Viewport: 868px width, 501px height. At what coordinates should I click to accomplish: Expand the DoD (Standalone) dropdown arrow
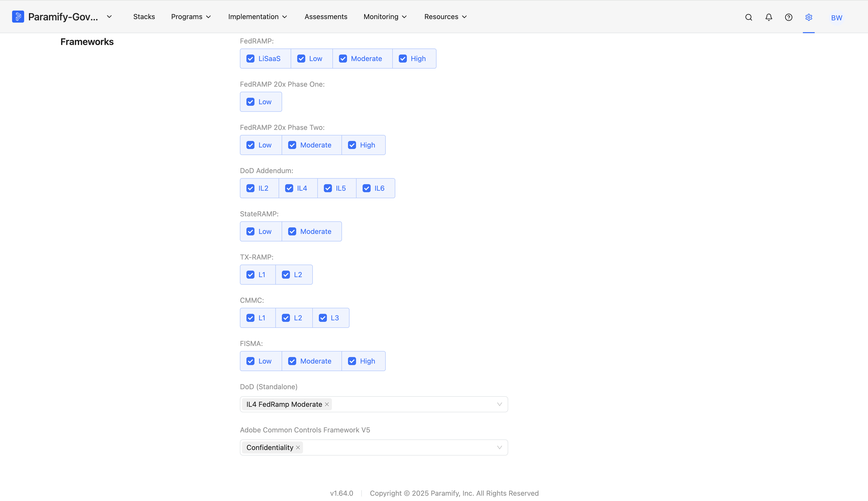point(499,404)
